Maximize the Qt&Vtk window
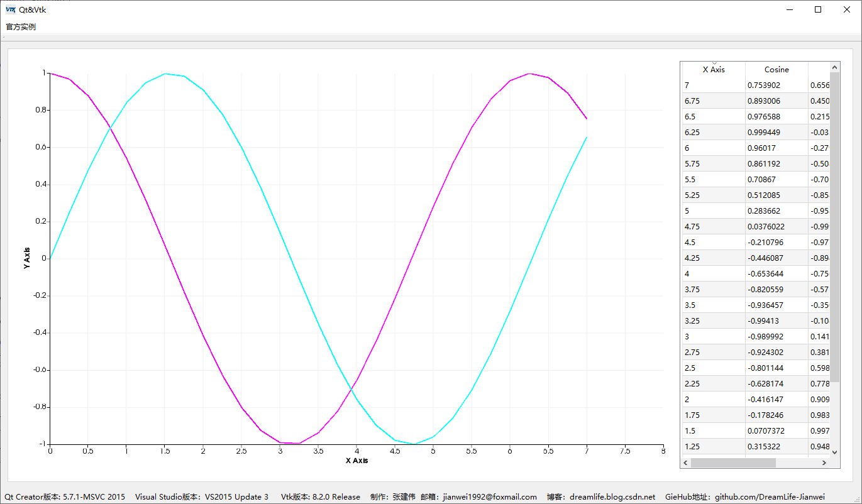This screenshot has width=862, height=504. tap(818, 9)
